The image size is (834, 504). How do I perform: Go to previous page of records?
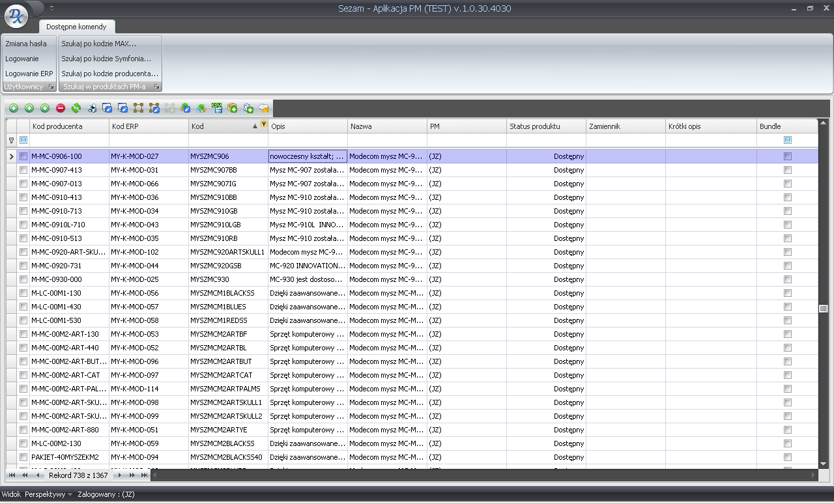click(25, 475)
